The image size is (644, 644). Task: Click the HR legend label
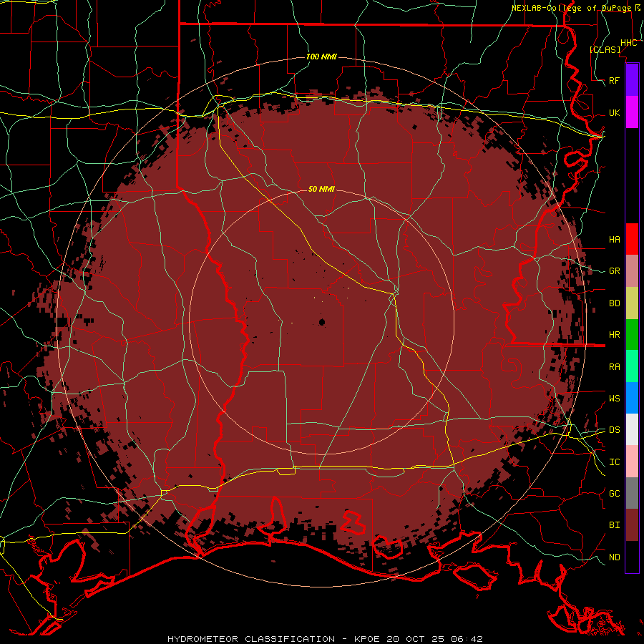click(x=615, y=335)
